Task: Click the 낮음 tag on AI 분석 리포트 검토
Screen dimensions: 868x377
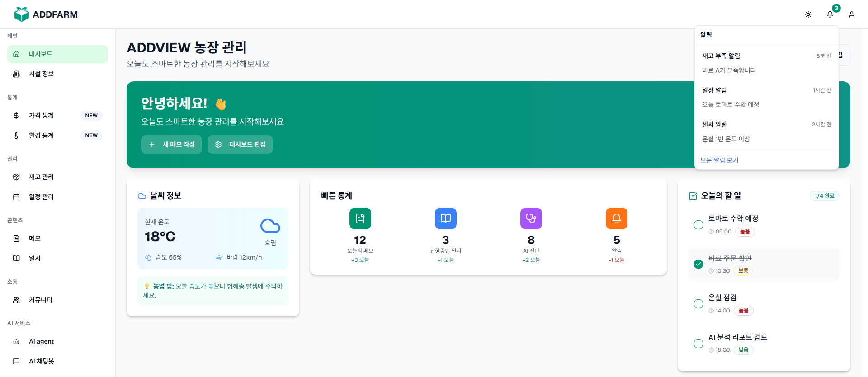Action: pyautogui.click(x=743, y=350)
